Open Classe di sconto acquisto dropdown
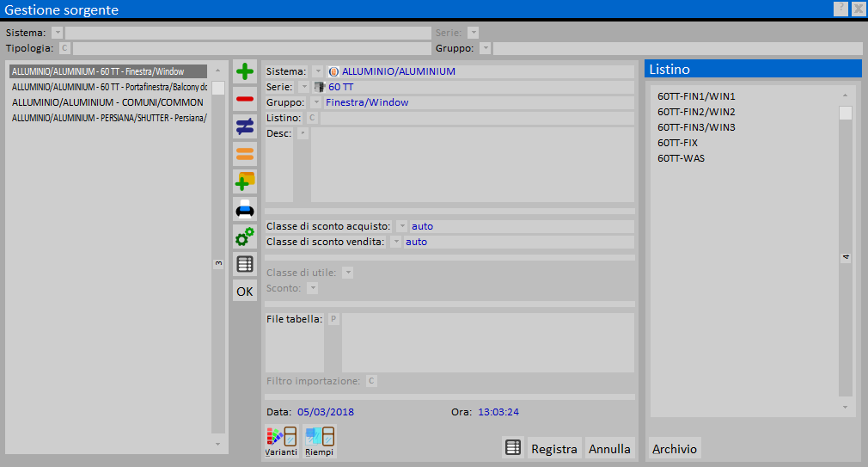Image resolution: width=868 pixels, height=467 pixels. pyautogui.click(x=402, y=226)
